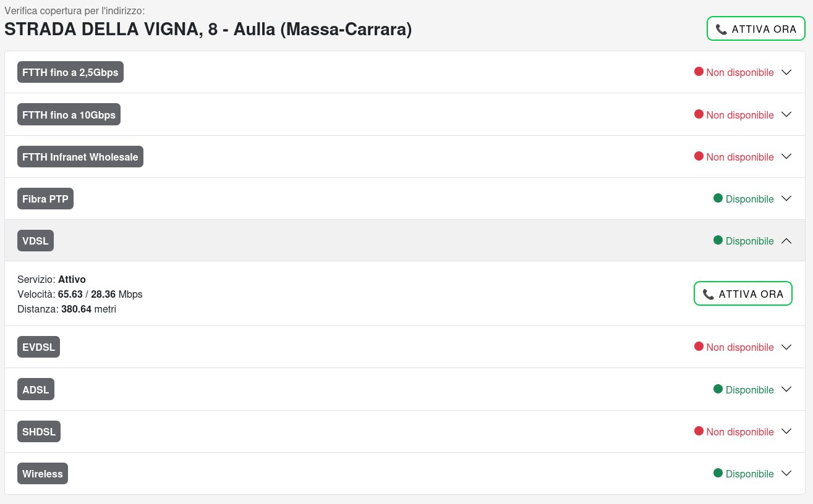Select the Wireless technology badge
This screenshot has height=504, width=813.
[43, 474]
